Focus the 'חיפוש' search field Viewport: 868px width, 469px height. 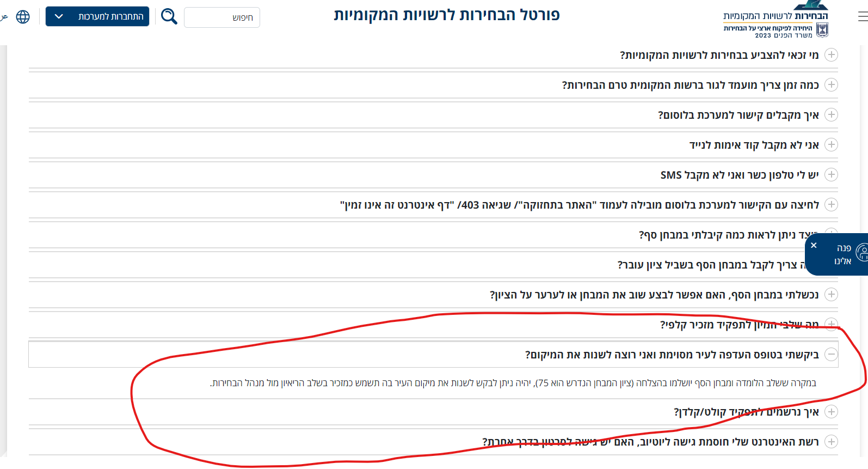click(222, 17)
